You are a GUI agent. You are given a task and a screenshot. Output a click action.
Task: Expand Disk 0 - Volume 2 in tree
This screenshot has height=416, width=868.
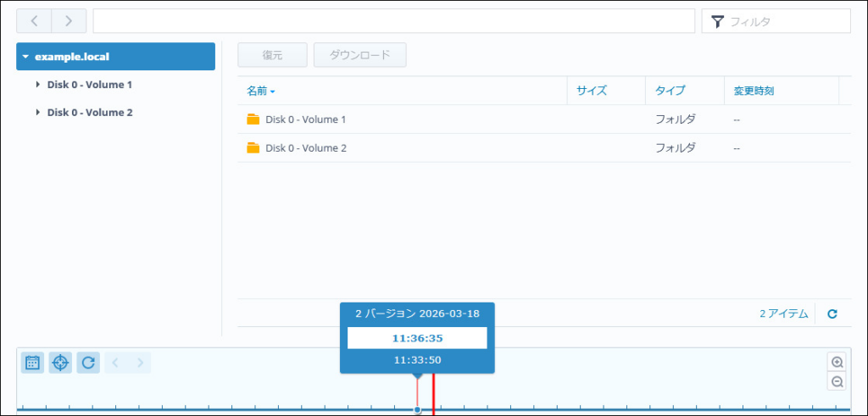(x=38, y=113)
